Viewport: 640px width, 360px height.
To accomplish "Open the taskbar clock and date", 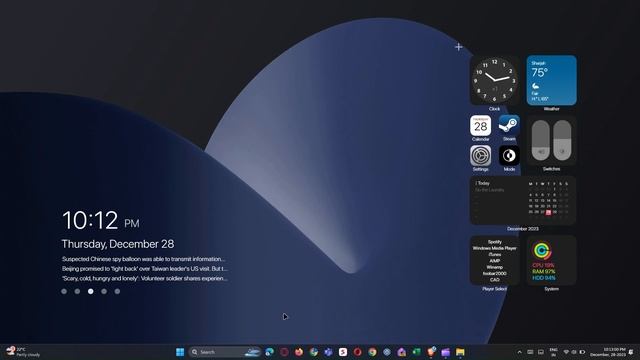I will pos(608,352).
